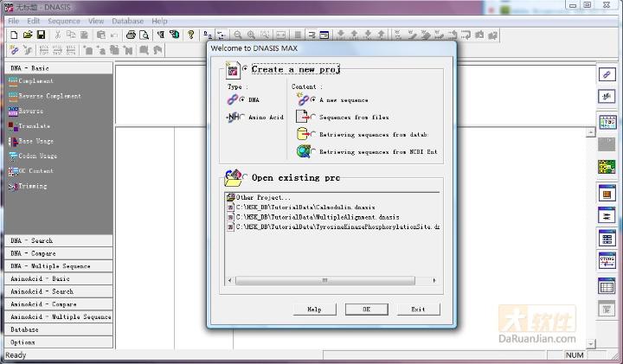Select the Translate function in DNA Basic

coord(33,126)
